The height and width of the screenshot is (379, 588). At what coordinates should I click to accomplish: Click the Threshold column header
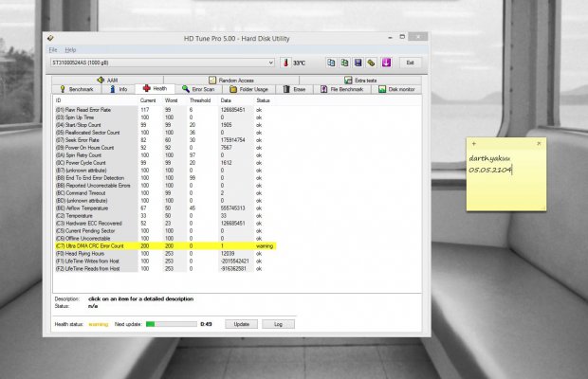pyautogui.click(x=200, y=100)
